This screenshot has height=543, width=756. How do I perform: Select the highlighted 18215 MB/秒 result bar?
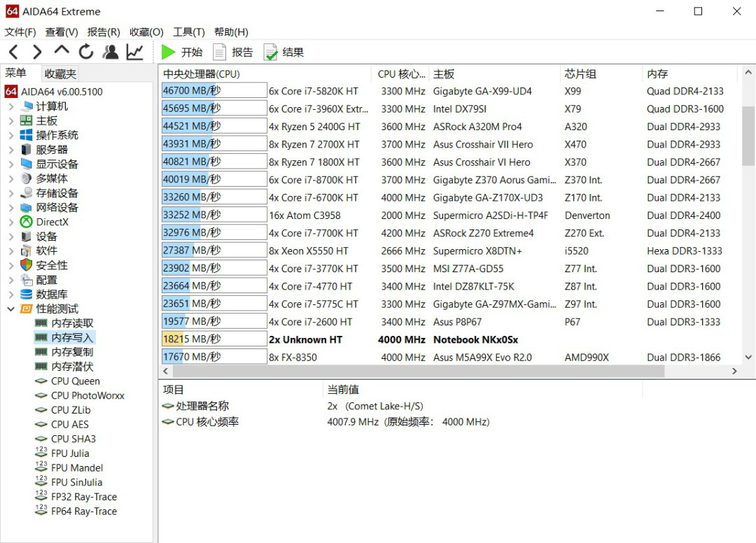(x=214, y=339)
